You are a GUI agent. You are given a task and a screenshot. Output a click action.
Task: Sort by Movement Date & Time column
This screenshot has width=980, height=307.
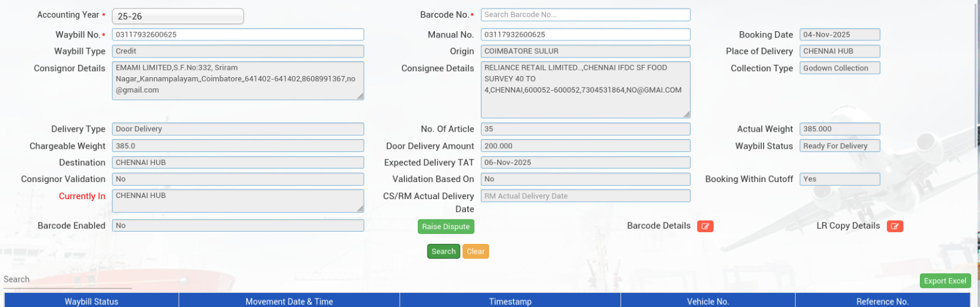(x=289, y=301)
